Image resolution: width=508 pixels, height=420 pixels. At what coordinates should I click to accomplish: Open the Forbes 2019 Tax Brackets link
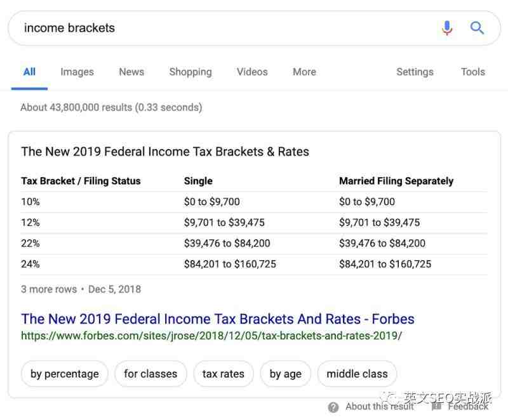(217, 318)
